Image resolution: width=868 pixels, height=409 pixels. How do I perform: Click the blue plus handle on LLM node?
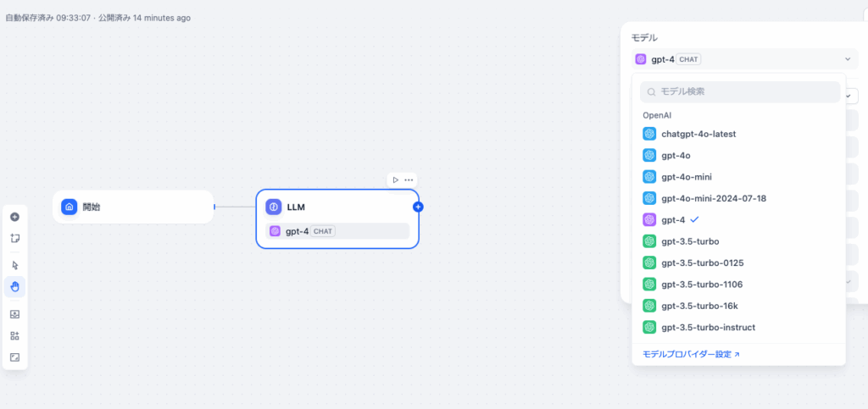click(x=419, y=207)
